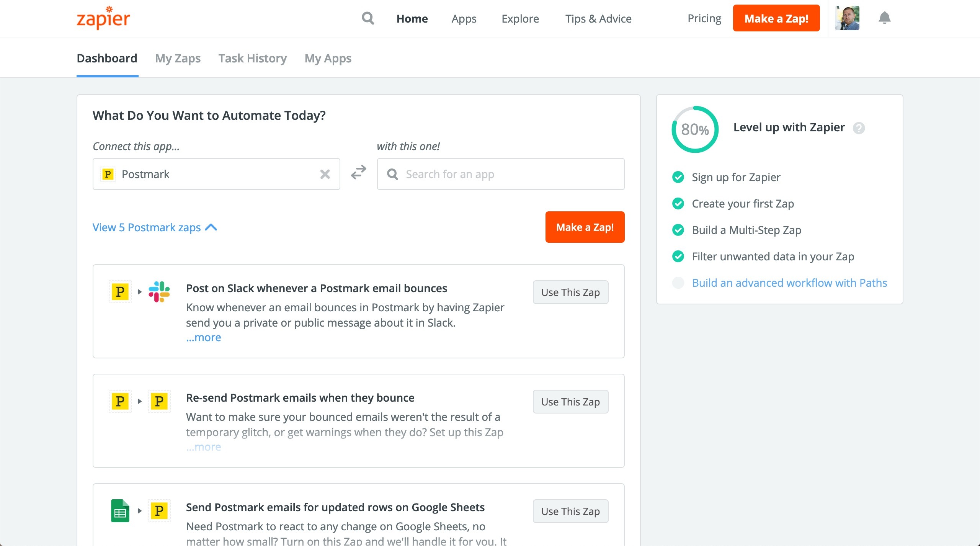980x546 pixels.
Task: Click the 80% progress ring
Action: click(695, 129)
